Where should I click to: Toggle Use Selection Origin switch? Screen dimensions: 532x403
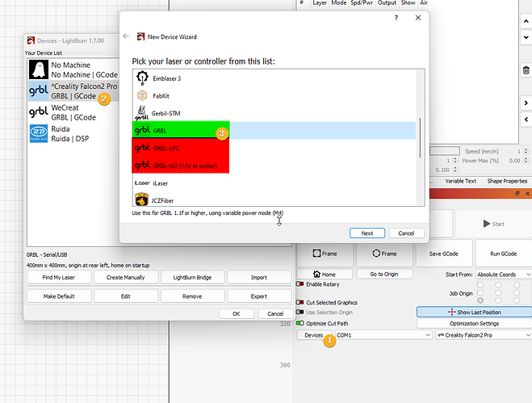click(x=300, y=312)
